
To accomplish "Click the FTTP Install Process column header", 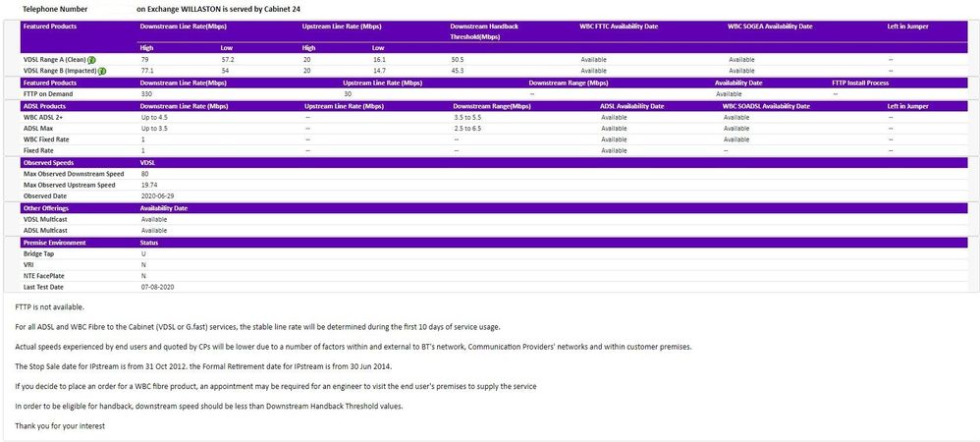I will point(860,83).
